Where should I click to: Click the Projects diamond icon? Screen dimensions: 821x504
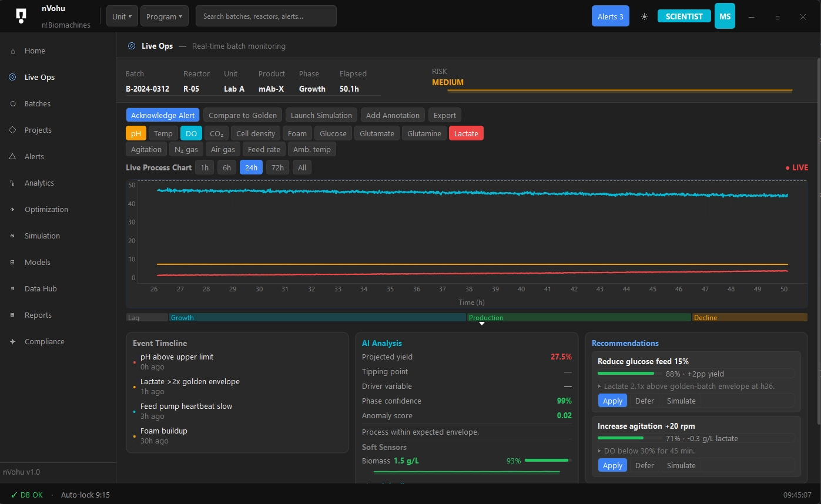coord(13,130)
